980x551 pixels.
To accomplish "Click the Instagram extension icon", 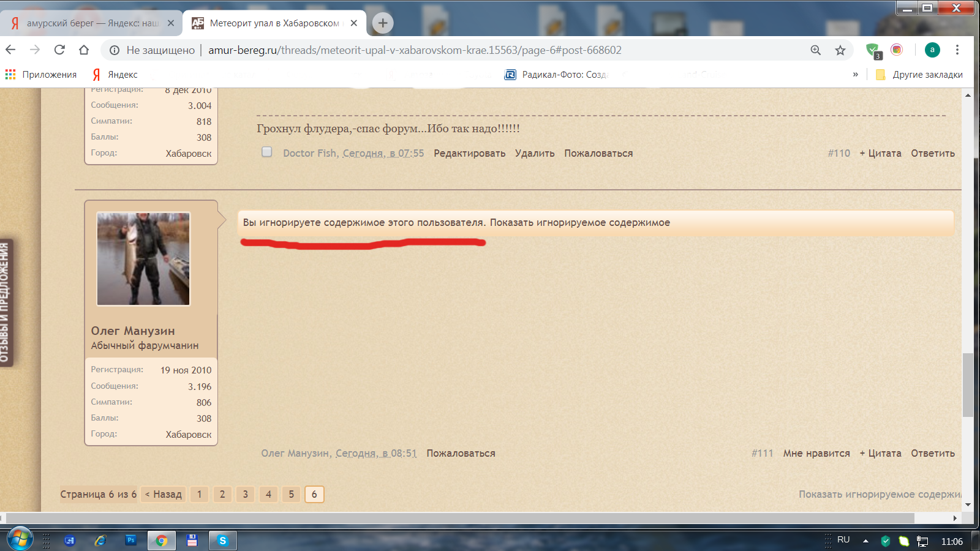I will click(x=897, y=50).
